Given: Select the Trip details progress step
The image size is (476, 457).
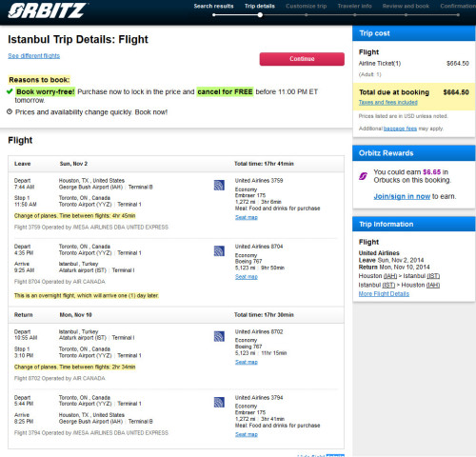Looking at the screenshot, I should click(x=260, y=6).
